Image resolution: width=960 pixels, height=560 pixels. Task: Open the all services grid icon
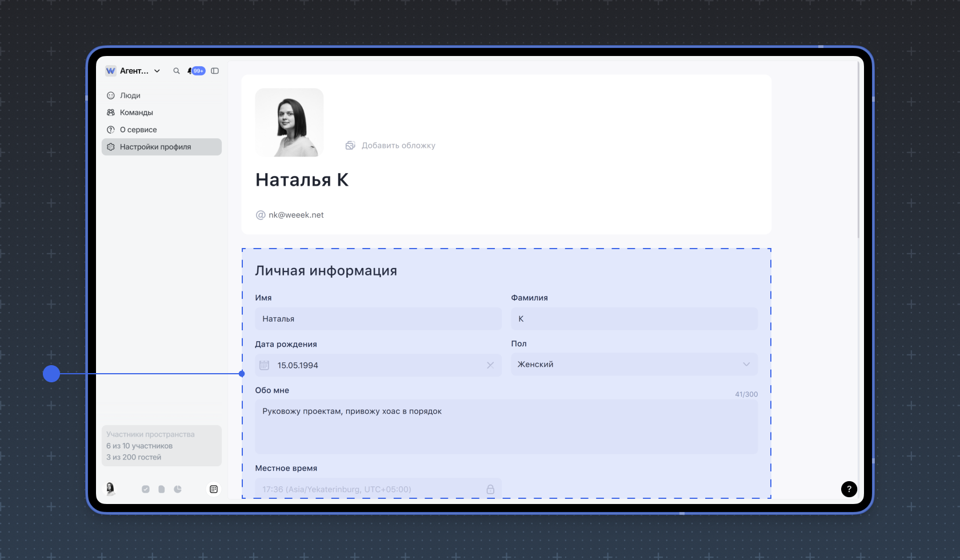pyautogui.click(x=214, y=489)
